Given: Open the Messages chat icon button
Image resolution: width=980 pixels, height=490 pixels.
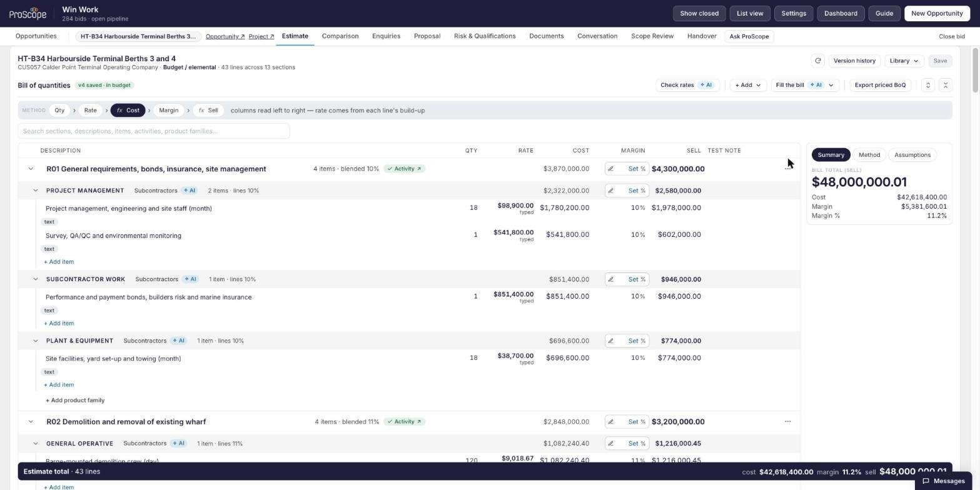Looking at the screenshot, I should pyautogui.click(x=944, y=481).
